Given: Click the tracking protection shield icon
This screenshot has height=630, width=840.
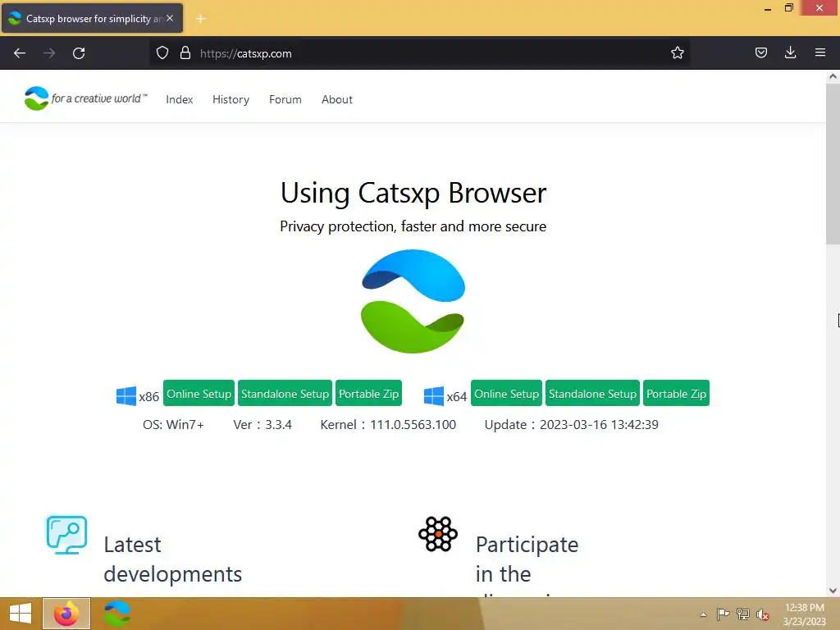Looking at the screenshot, I should (162, 53).
